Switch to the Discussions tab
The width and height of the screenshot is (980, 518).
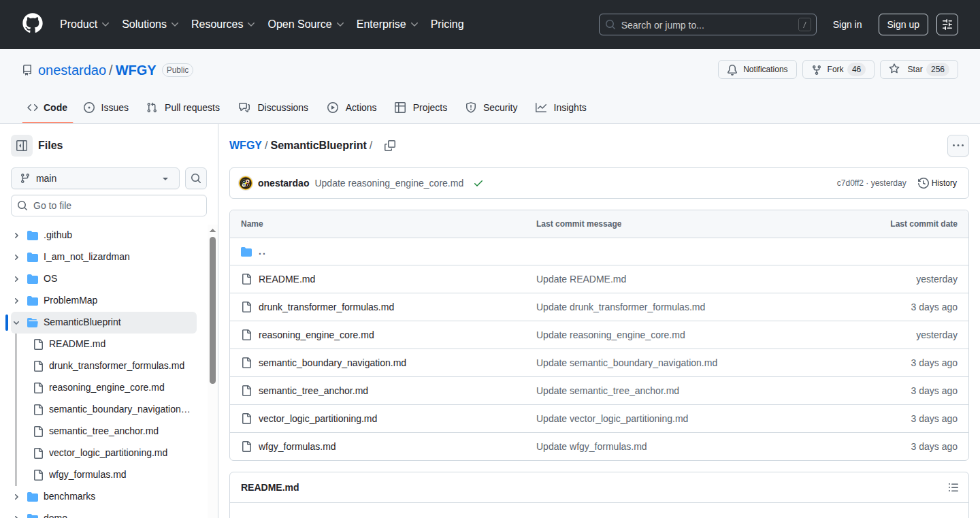(x=274, y=108)
